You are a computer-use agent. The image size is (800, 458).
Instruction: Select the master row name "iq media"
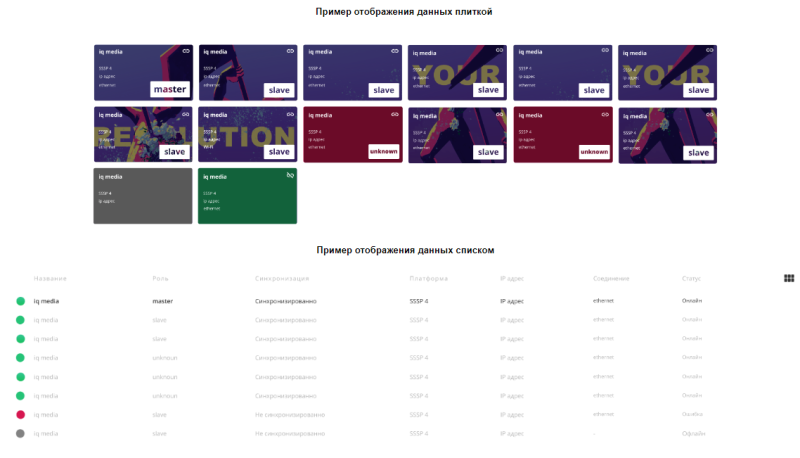click(46, 300)
